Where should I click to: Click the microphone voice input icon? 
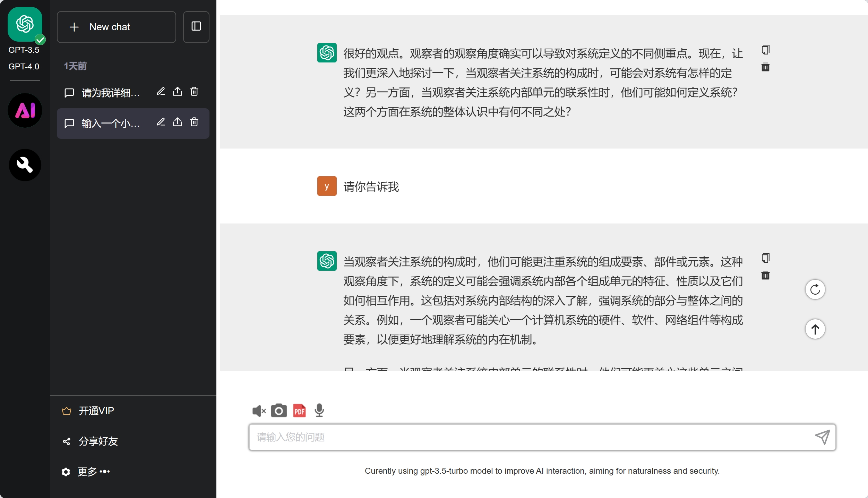[319, 411]
